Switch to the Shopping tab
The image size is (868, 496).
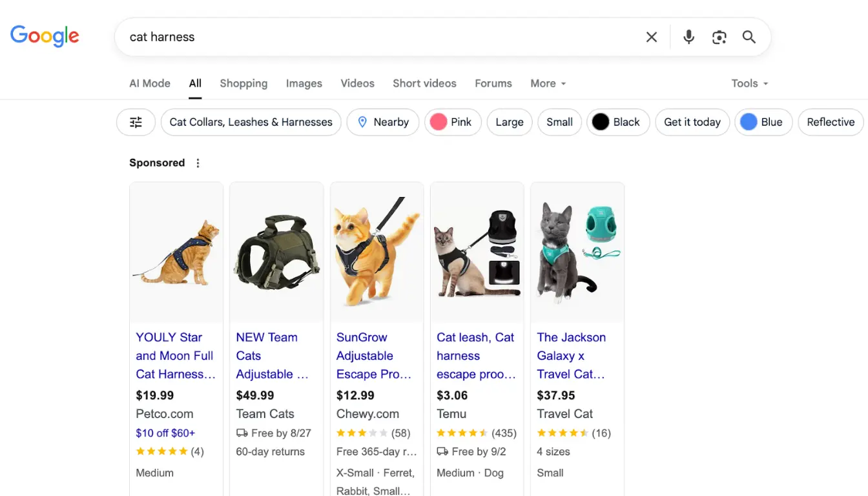click(243, 83)
